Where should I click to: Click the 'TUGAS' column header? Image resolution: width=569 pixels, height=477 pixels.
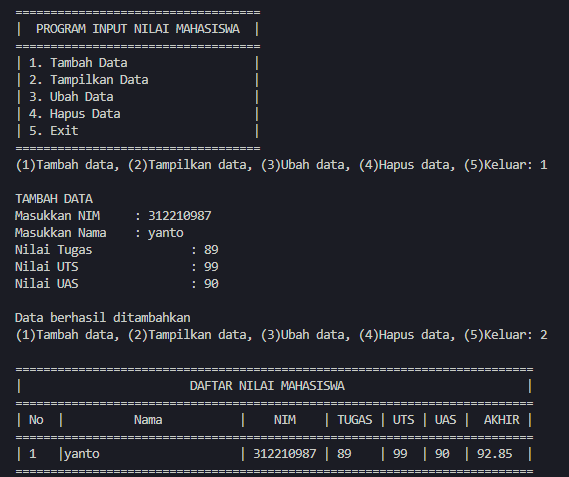pos(355,420)
